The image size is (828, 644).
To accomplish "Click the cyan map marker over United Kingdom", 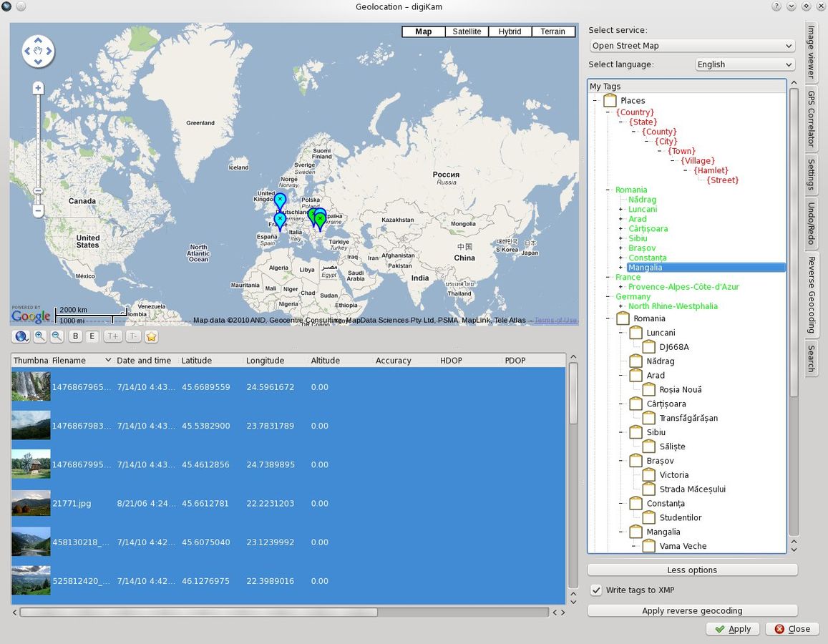I will click(280, 200).
